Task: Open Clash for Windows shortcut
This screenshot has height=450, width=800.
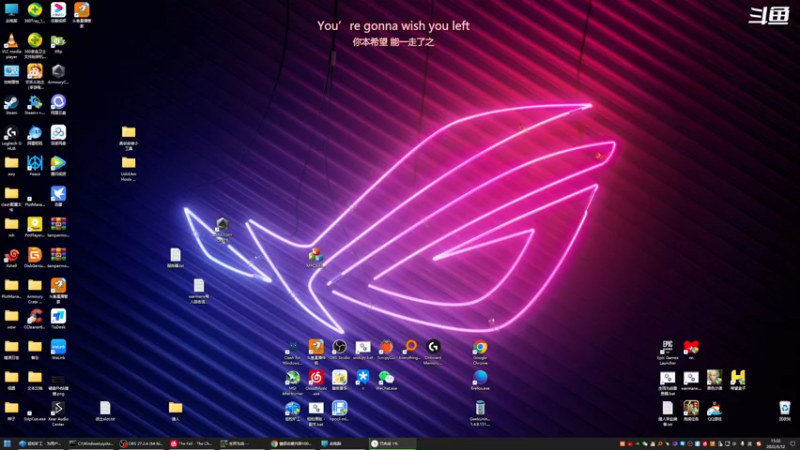Action: tap(292, 353)
